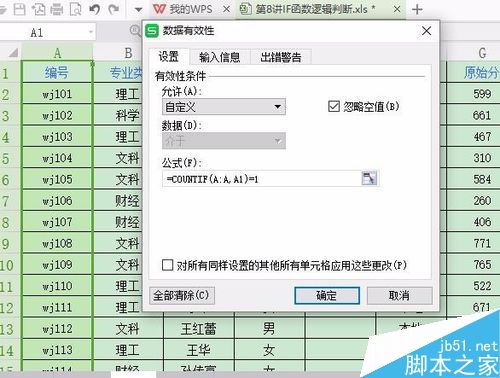Click the Print icon in the toolbar
Image resolution: width=500 pixels, height=378 pixels.
point(57,10)
